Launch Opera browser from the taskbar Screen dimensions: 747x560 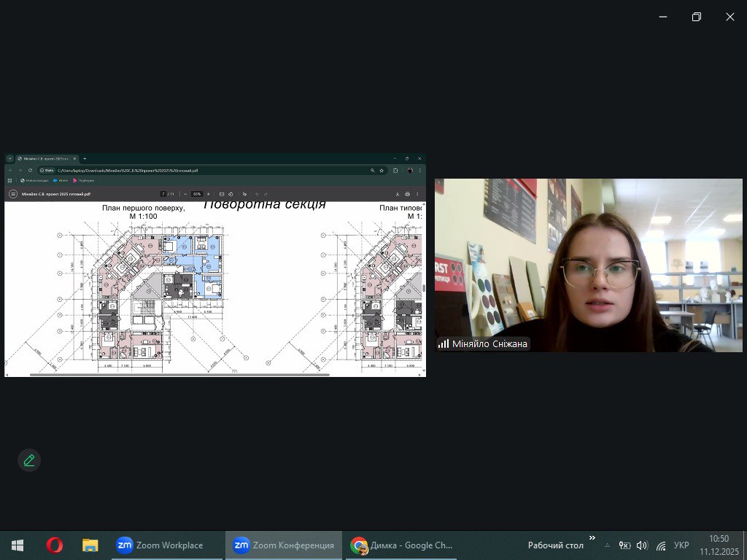54,545
